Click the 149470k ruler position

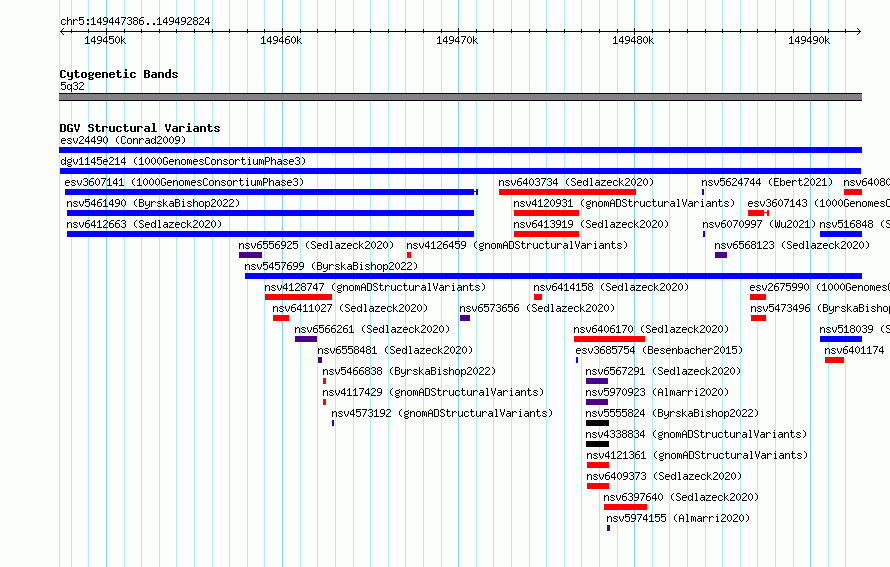[x=457, y=40]
